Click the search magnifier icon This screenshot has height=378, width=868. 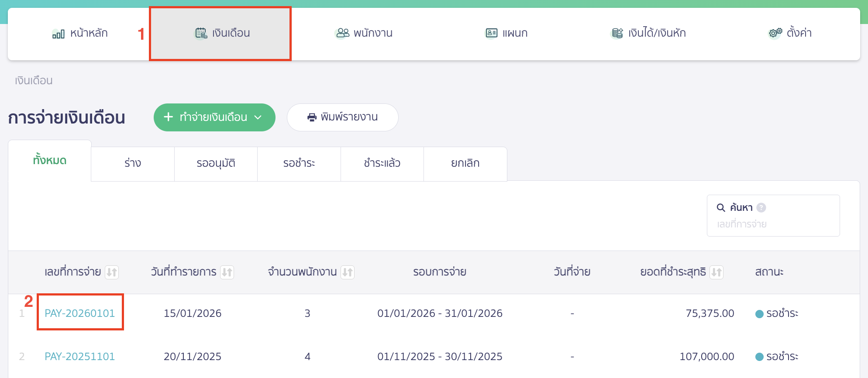pos(721,208)
